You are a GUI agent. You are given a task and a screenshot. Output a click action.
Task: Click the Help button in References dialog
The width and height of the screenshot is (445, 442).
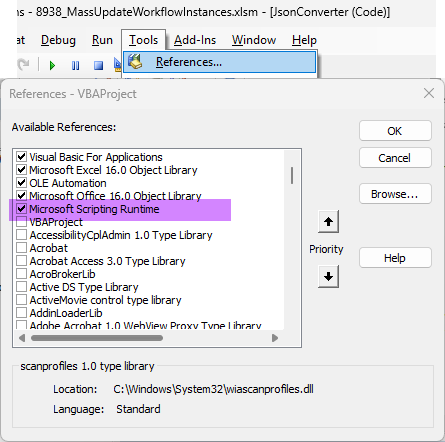tap(395, 257)
